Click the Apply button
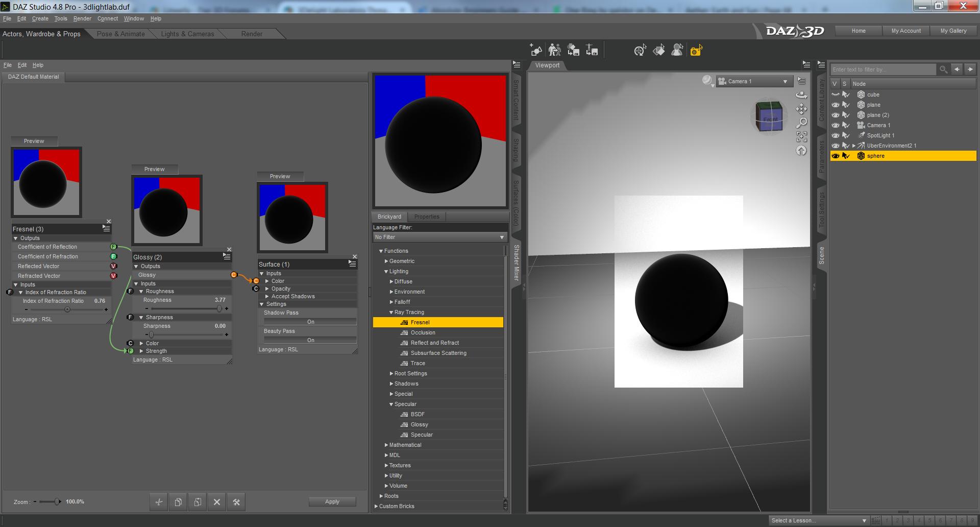 click(332, 501)
